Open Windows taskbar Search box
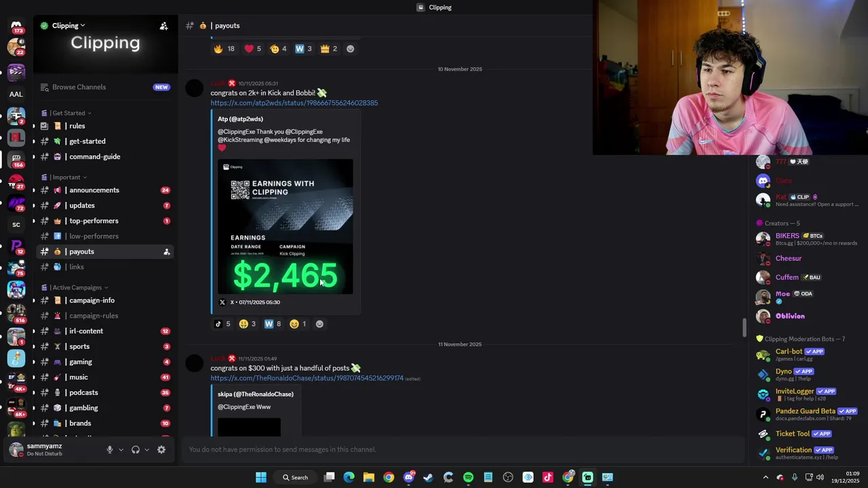868x488 pixels. pyautogui.click(x=296, y=477)
